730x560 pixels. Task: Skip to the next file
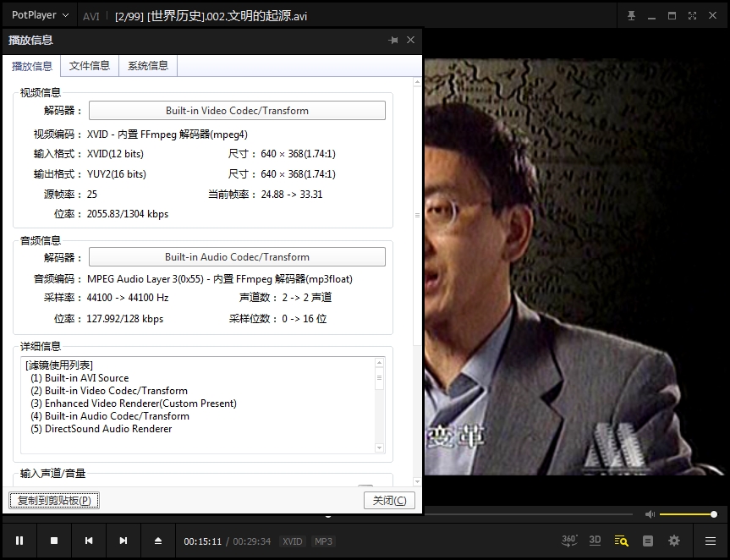coord(123,541)
